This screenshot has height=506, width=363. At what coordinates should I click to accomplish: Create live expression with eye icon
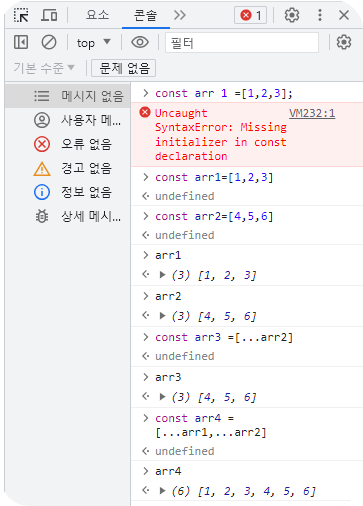click(140, 42)
